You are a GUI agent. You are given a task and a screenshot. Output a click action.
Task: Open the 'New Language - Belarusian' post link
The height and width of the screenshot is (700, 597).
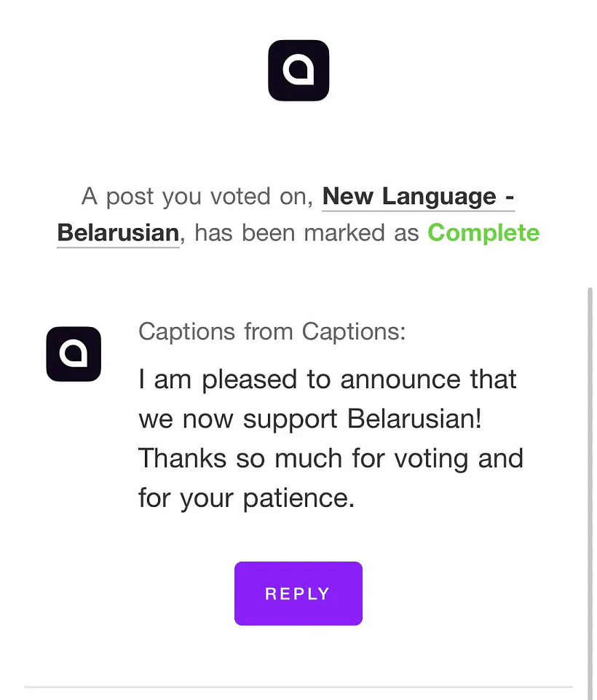(x=418, y=197)
